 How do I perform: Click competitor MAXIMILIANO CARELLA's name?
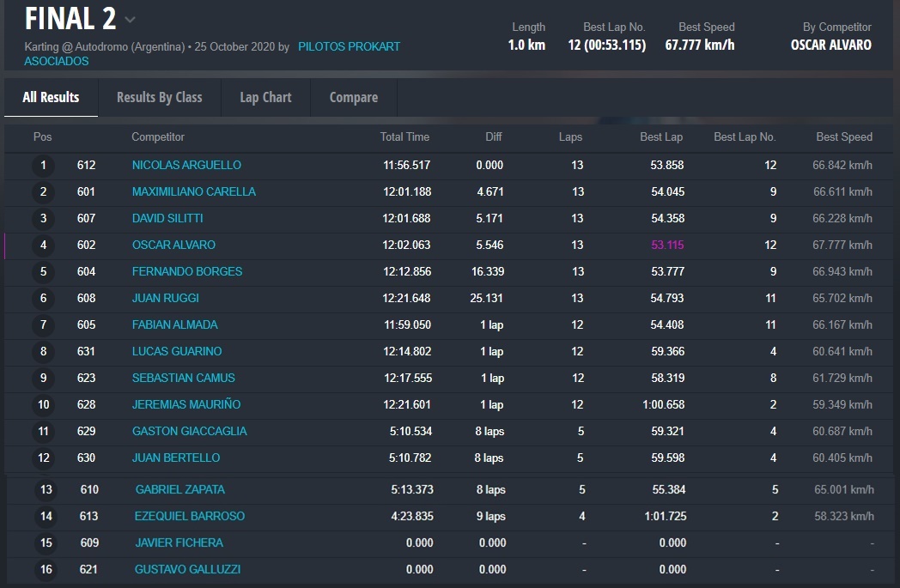tap(193, 191)
